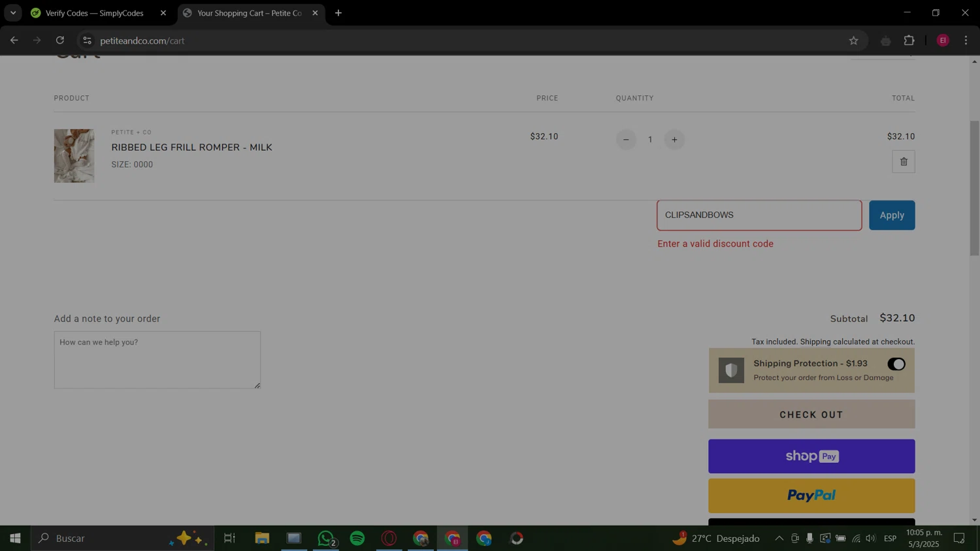Click the taskbar Buscar search box
Image resolution: width=980 pixels, height=551 pixels.
pos(122,539)
